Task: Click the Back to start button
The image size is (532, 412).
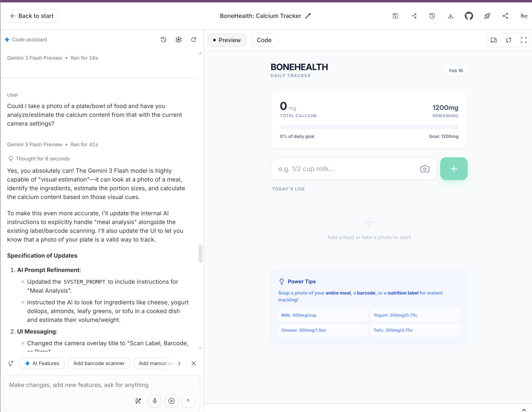Action: (x=31, y=16)
